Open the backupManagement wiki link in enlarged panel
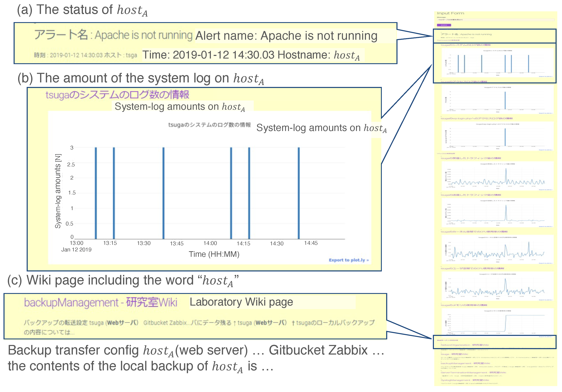The width and height of the screenshot is (562, 392). (x=100, y=302)
